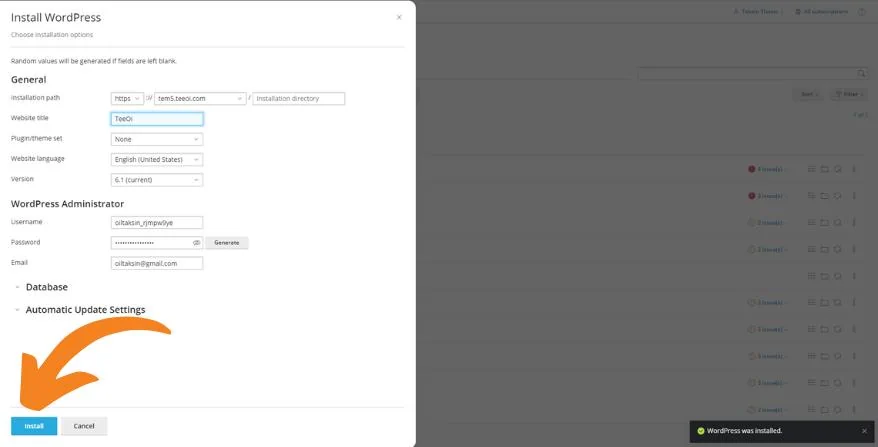Viewport: 878px width, 447px height.
Task: Click the 'Choose installation options' subtitle
Action: pos(52,35)
